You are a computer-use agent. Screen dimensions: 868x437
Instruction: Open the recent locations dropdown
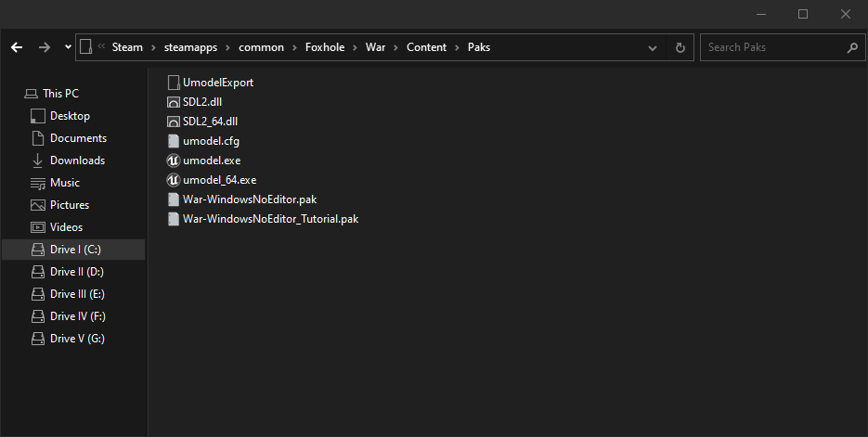point(68,47)
